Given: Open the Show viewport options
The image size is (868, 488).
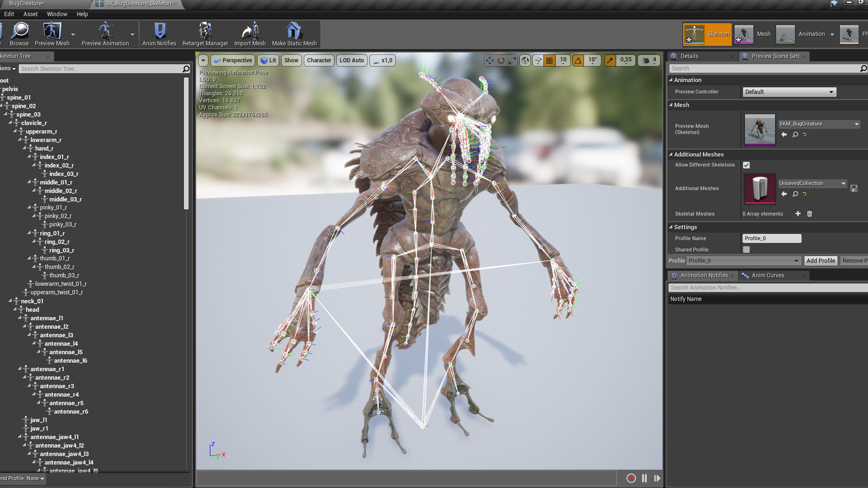Looking at the screenshot, I should pyautogui.click(x=291, y=61).
